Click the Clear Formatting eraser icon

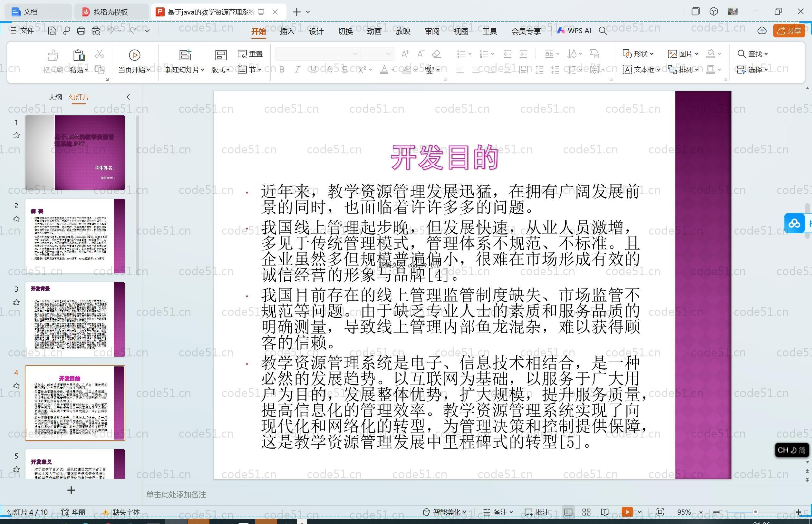pyautogui.click(x=436, y=54)
